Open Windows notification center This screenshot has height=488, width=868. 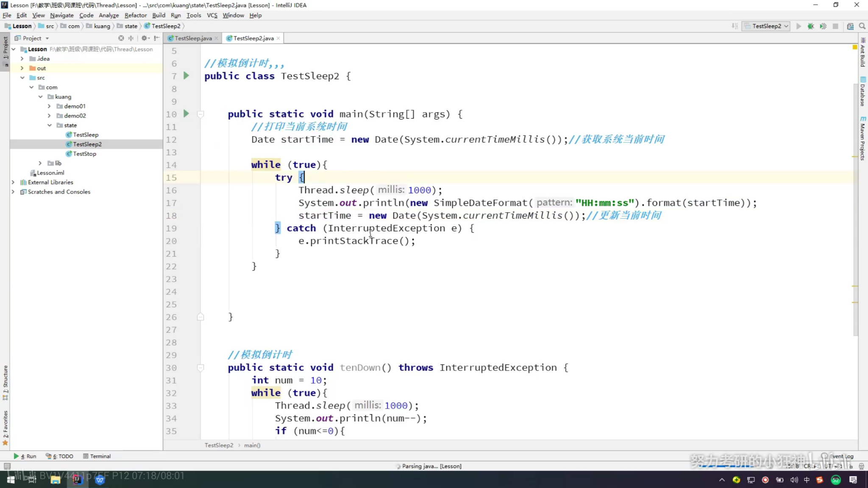click(x=853, y=480)
